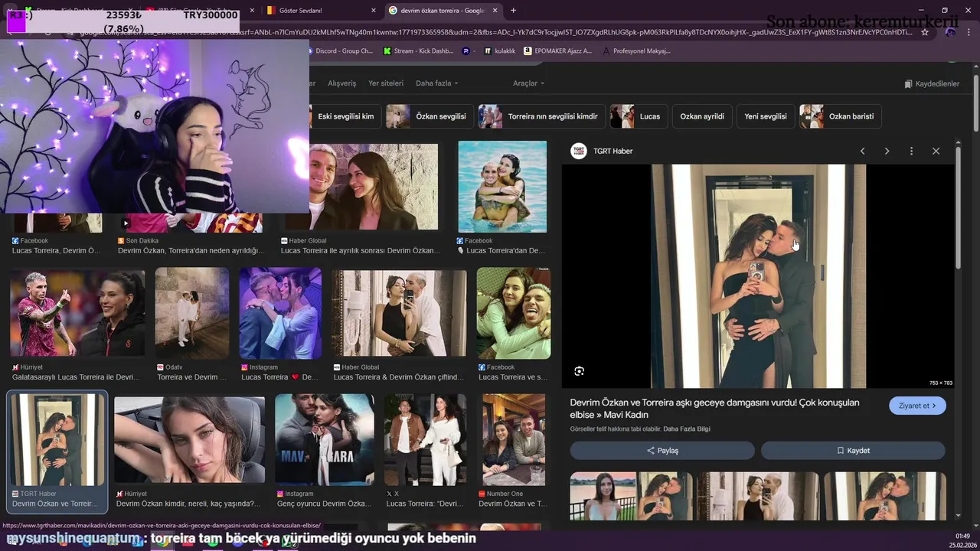Select the devrim özkan torreira Google tab
This screenshot has width=980, height=551.
442,10
